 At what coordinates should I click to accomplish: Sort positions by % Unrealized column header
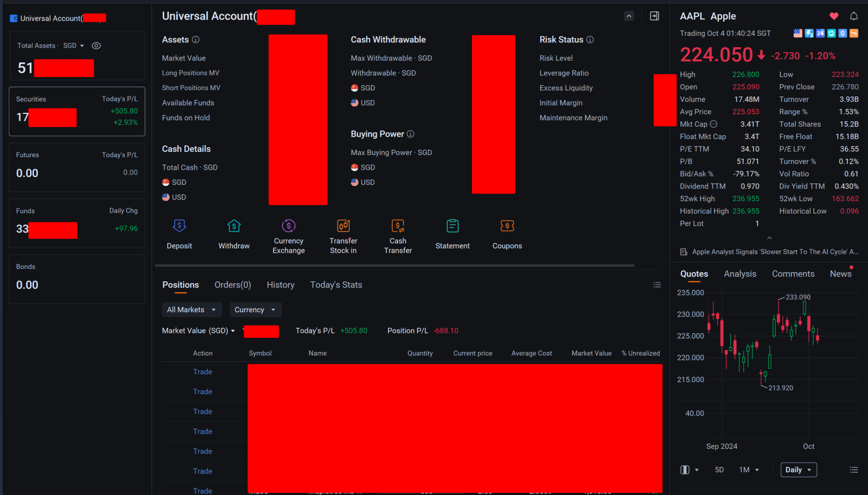(x=641, y=353)
